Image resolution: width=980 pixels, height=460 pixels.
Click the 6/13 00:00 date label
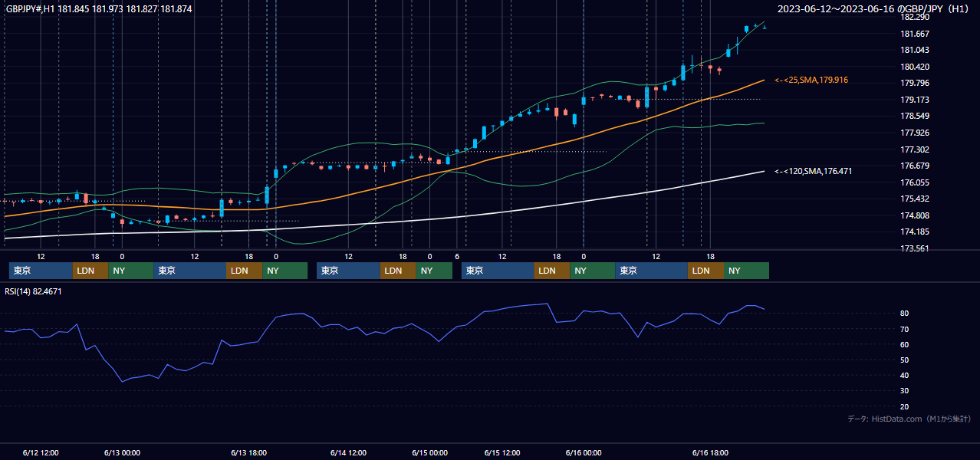[x=122, y=453]
